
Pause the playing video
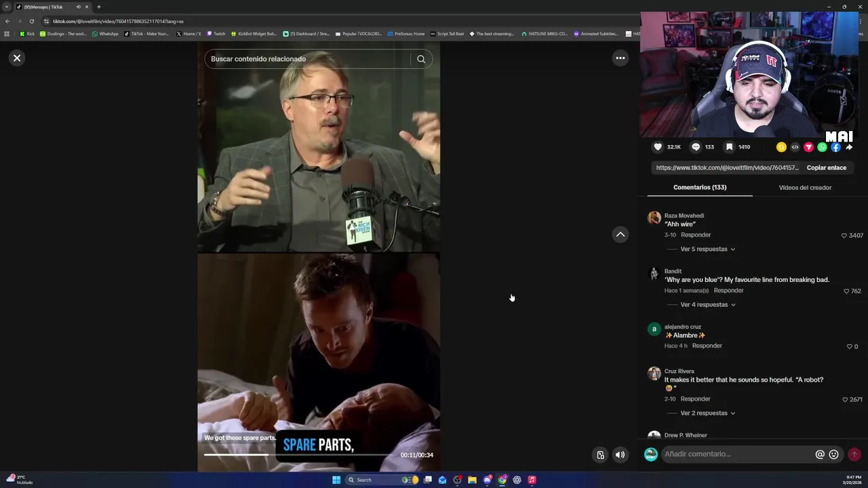[x=319, y=258]
